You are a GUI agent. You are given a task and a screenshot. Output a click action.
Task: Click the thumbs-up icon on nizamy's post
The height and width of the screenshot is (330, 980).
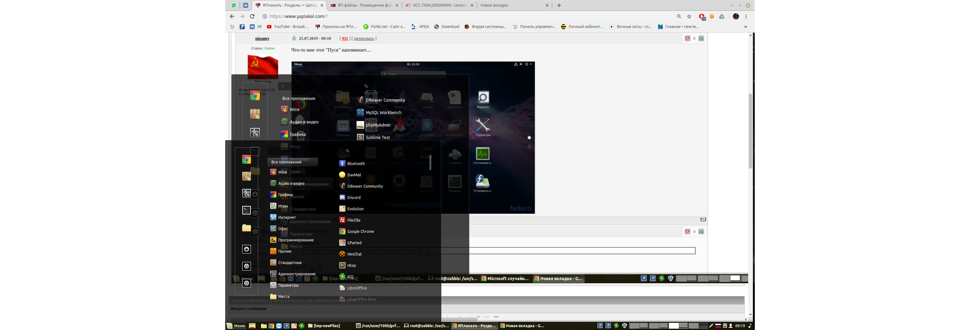click(701, 38)
